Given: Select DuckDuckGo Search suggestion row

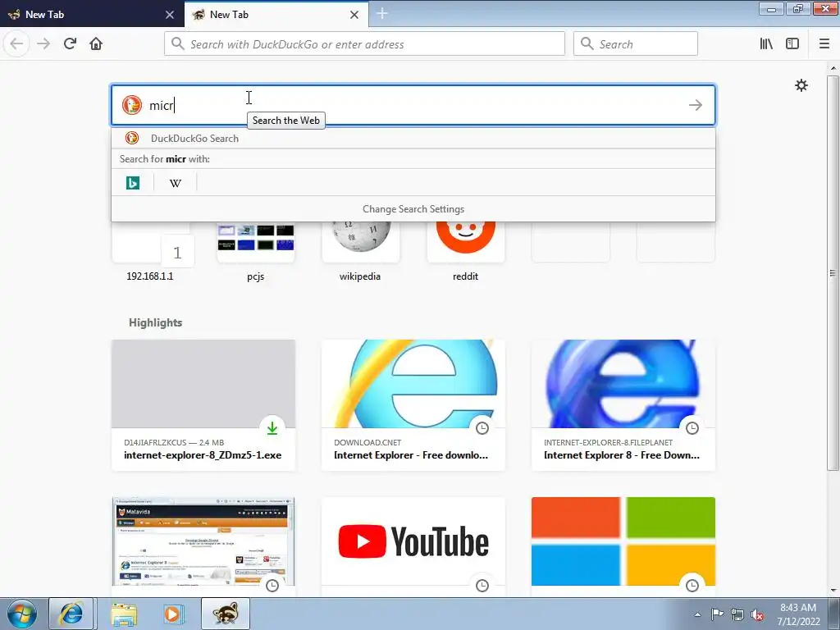Looking at the screenshot, I should pos(413,138).
